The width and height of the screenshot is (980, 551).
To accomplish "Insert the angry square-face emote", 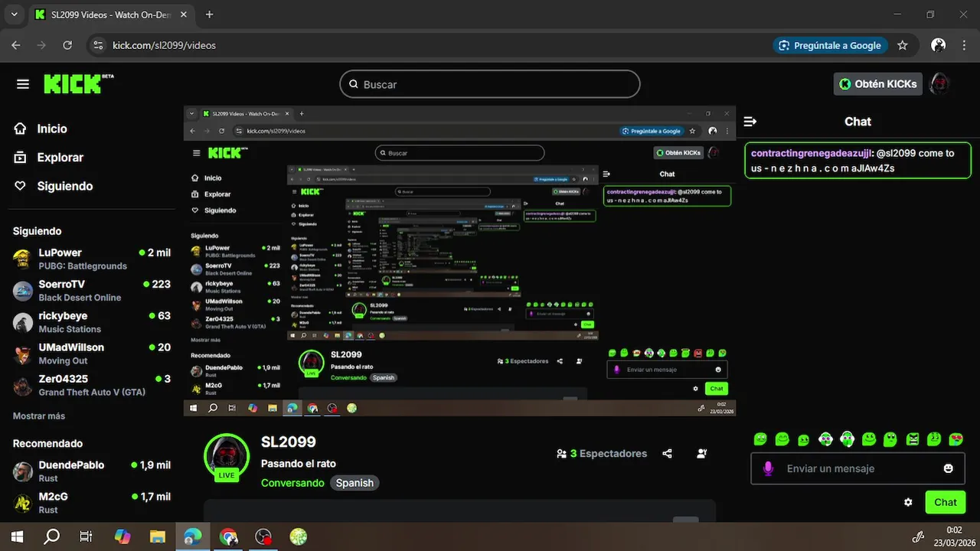I will tap(913, 439).
